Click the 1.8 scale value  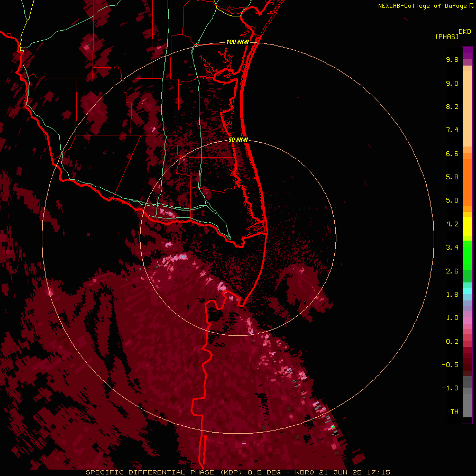[x=452, y=295]
